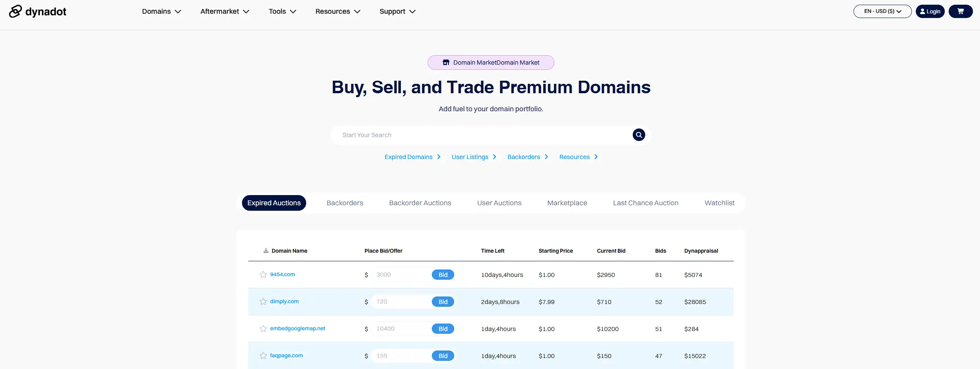Add embedgooglemap.net to watchlist via star

[x=263, y=329]
